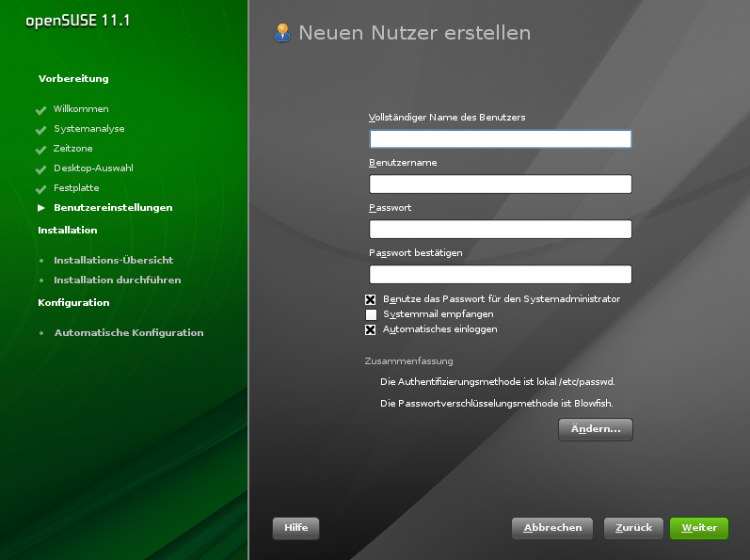Open Hilfe for this page
The height and width of the screenshot is (560, 750).
pos(296,528)
